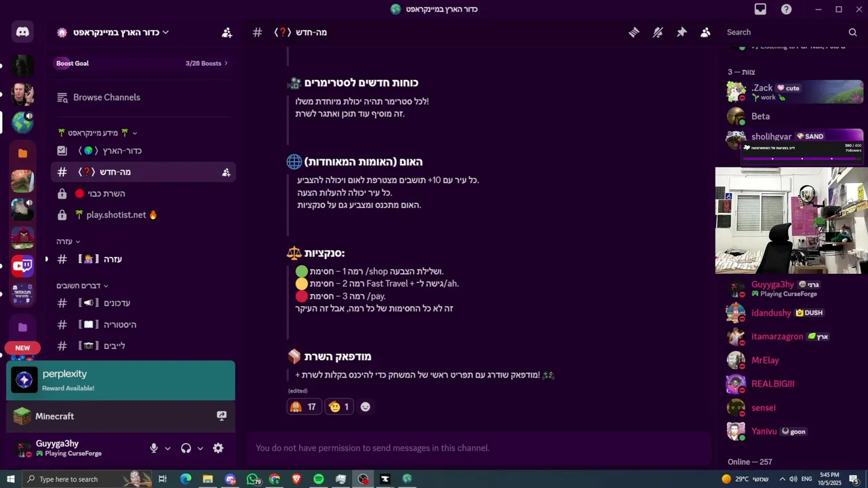Open the perplexity Reward Available banner

[121, 380]
